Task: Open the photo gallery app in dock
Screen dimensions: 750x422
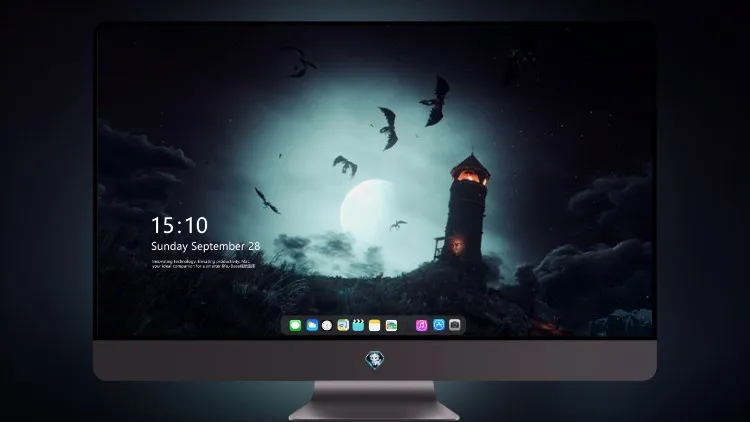Action: 391,325
